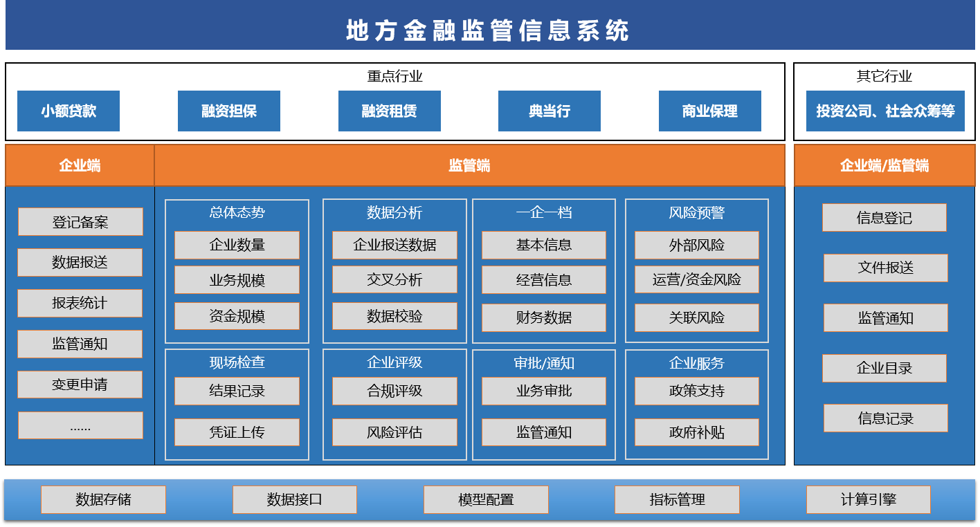
Task: Click 企业数量 under 总体态势
Action: (237, 245)
